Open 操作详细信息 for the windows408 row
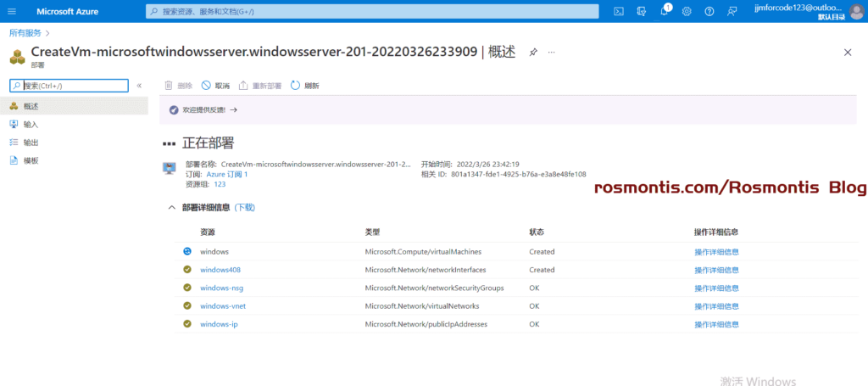This screenshot has width=868, height=386. tap(716, 270)
